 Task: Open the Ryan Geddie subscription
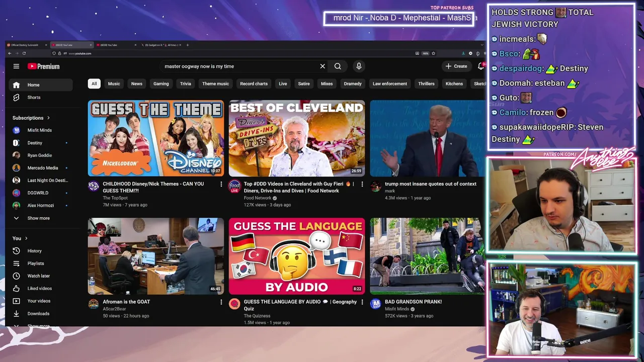[40, 155]
